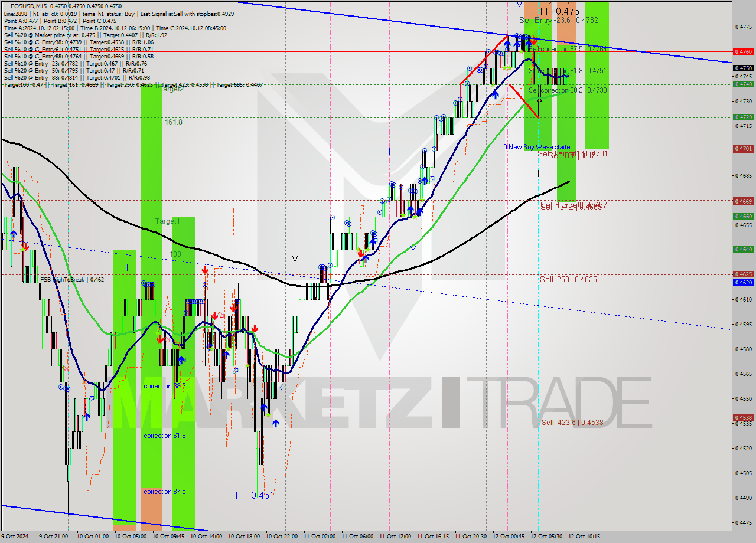Screen dimensions: 756x543
Task: Select the 12 Oct 05:30 time label
Action: pyautogui.click(x=545, y=537)
